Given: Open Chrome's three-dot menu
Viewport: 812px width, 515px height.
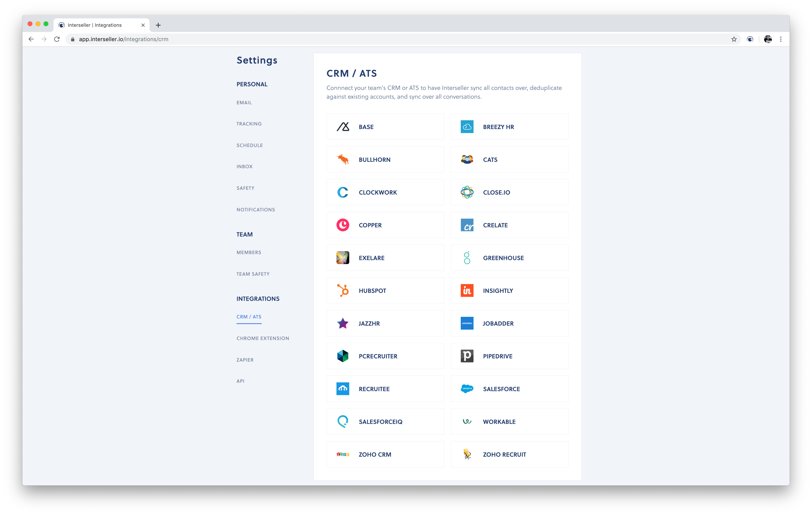Looking at the screenshot, I should point(781,39).
